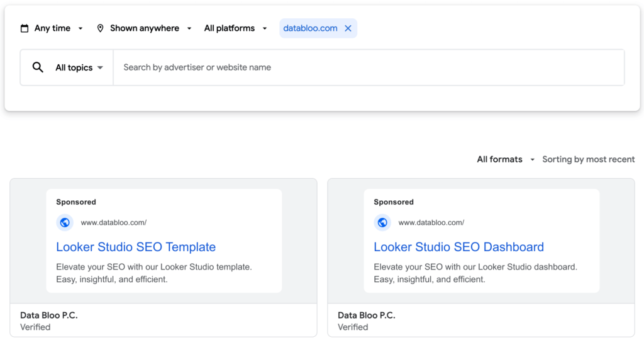Click the databloo.com filter chip label
This screenshot has height=345, width=644.
pyautogui.click(x=310, y=28)
